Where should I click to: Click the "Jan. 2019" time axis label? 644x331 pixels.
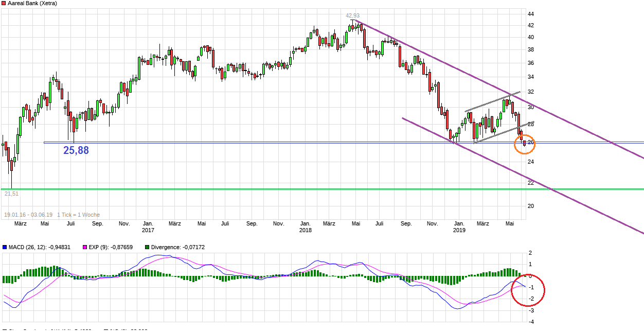(x=459, y=227)
